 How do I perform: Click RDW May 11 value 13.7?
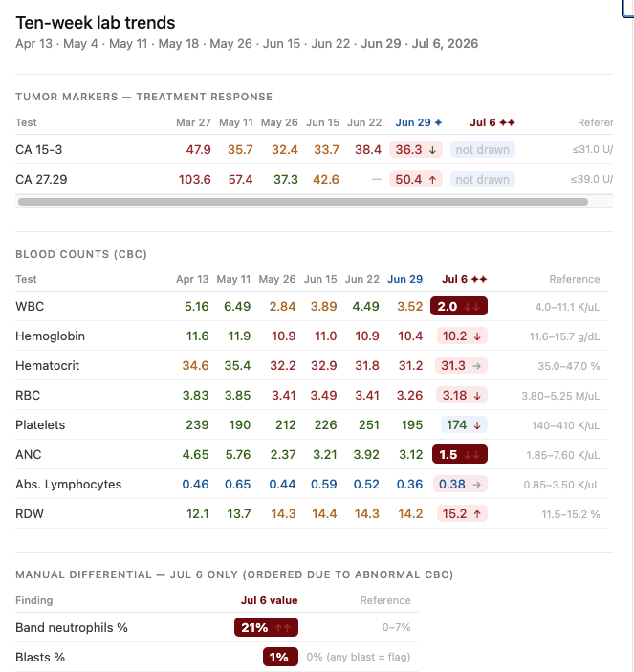[239, 514]
